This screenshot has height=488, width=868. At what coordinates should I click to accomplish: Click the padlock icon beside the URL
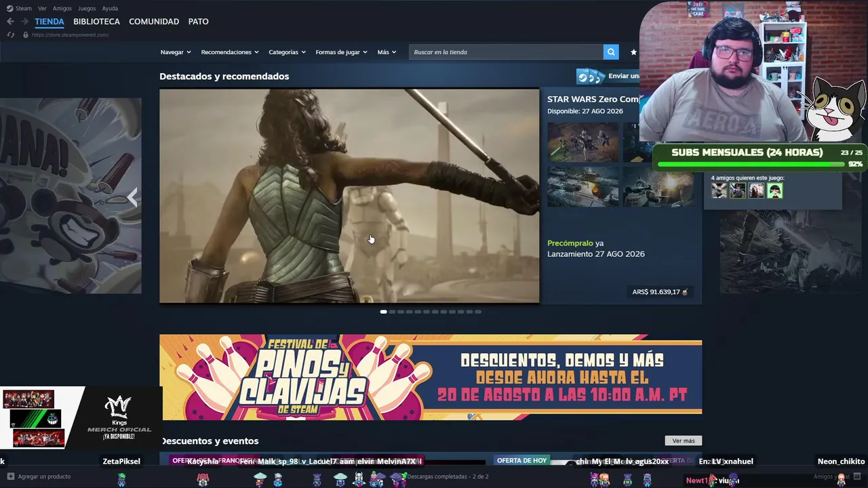click(26, 35)
